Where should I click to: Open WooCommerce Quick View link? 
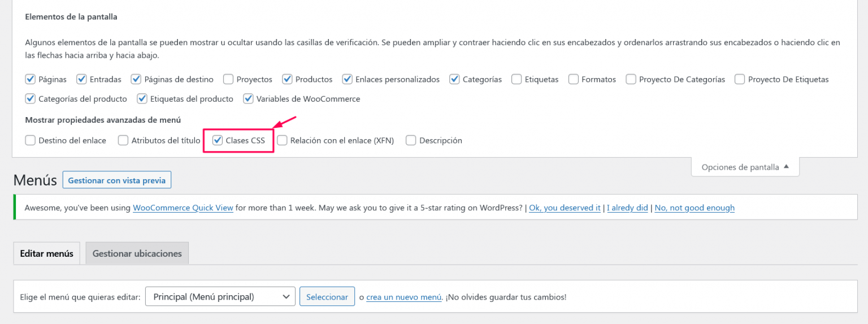[183, 208]
